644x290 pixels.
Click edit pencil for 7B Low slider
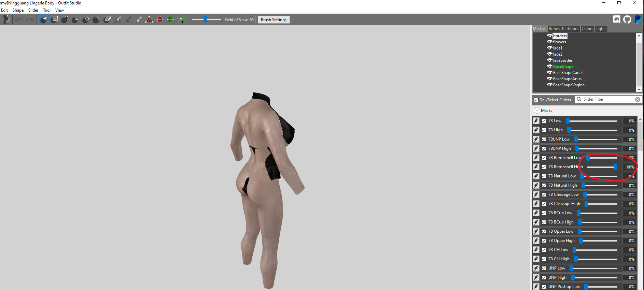click(x=536, y=121)
